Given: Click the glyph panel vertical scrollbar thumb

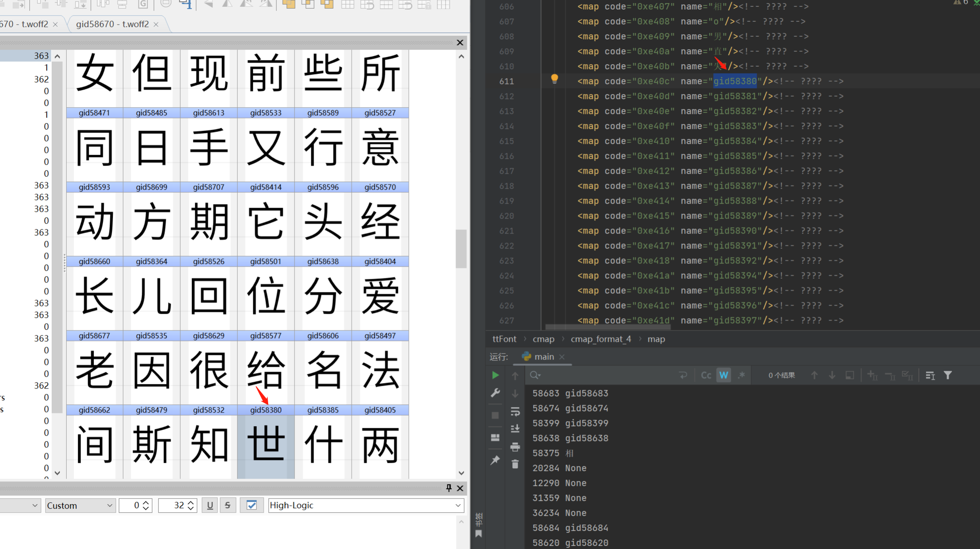Looking at the screenshot, I should [x=461, y=249].
